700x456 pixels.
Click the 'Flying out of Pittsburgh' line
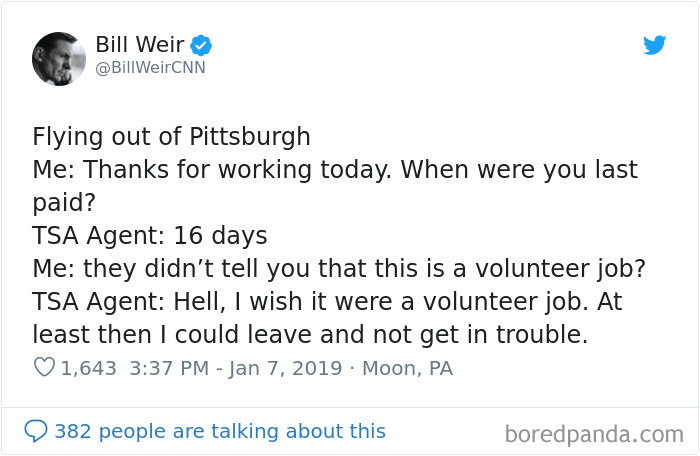(171, 137)
